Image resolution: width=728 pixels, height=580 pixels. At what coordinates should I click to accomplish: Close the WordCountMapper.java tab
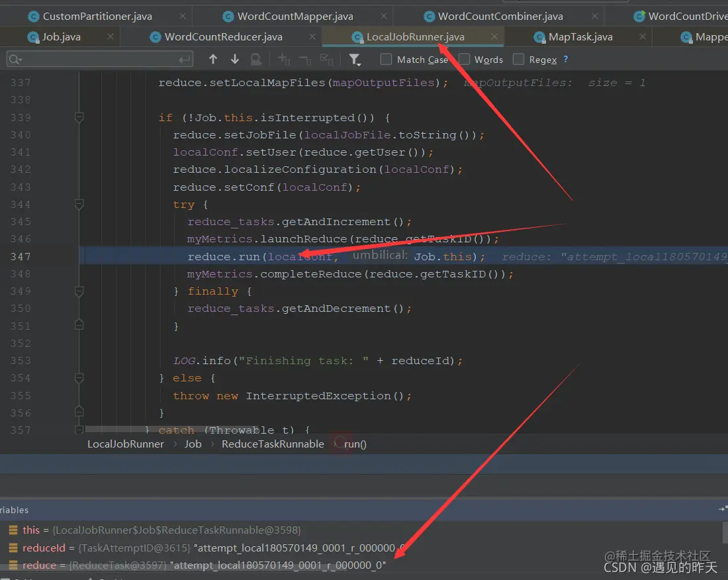383,17
